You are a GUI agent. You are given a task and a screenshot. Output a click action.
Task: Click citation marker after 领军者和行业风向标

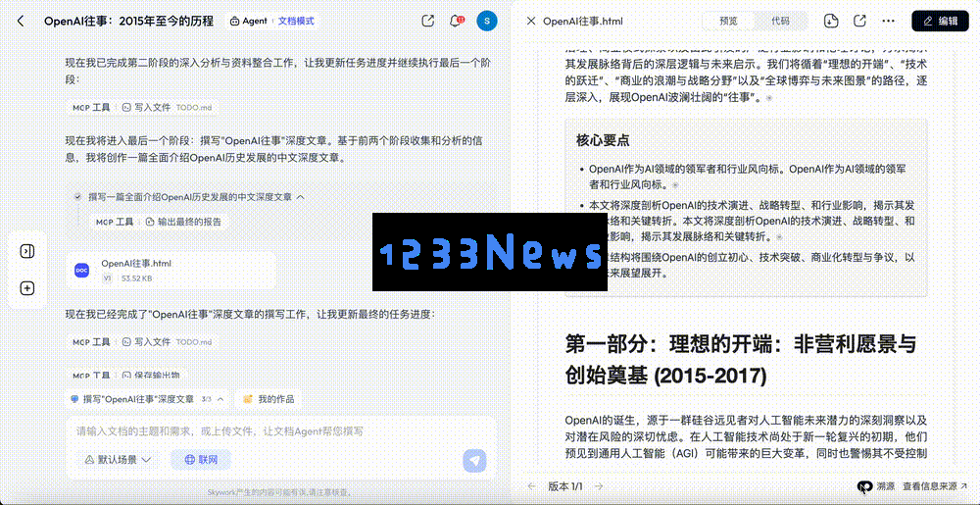coord(675,185)
